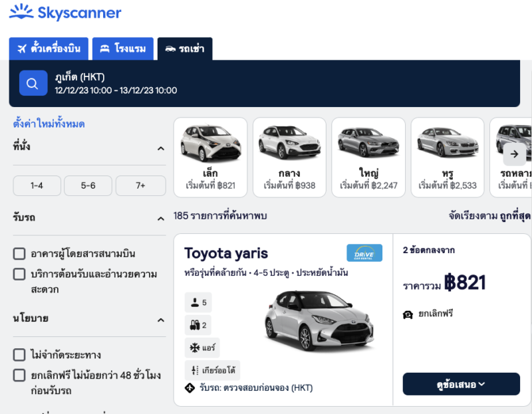Toggle the 7+ seats filter

click(141, 186)
